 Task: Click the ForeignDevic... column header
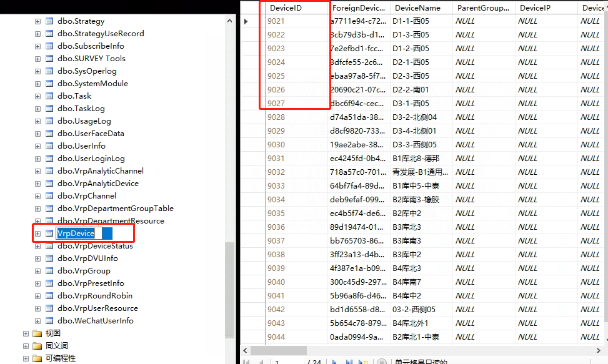click(360, 7)
